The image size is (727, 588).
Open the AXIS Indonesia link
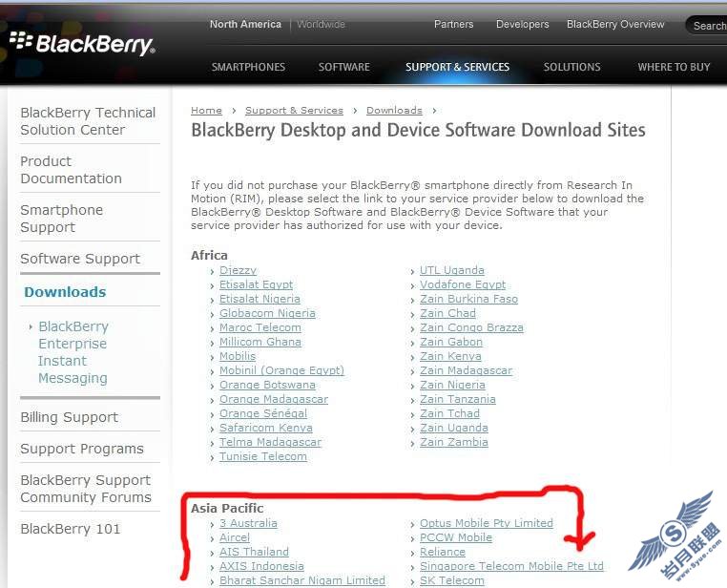[261, 566]
